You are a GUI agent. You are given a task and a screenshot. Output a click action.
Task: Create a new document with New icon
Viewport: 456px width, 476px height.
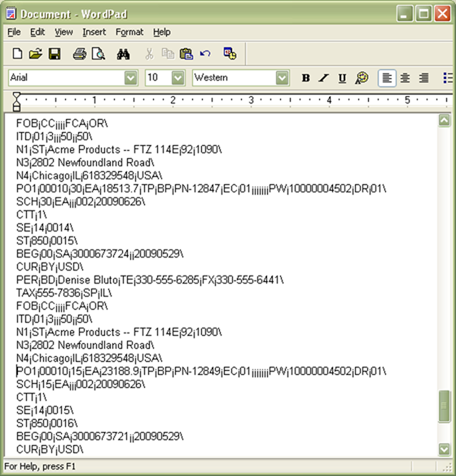tap(17, 54)
